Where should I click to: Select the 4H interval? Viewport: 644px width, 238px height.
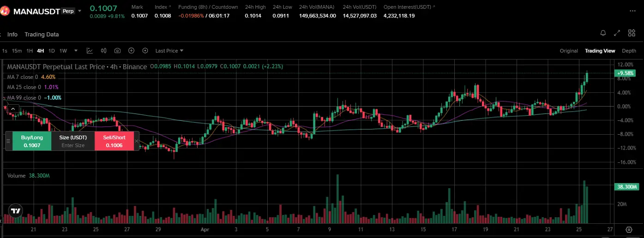tap(41, 51)
